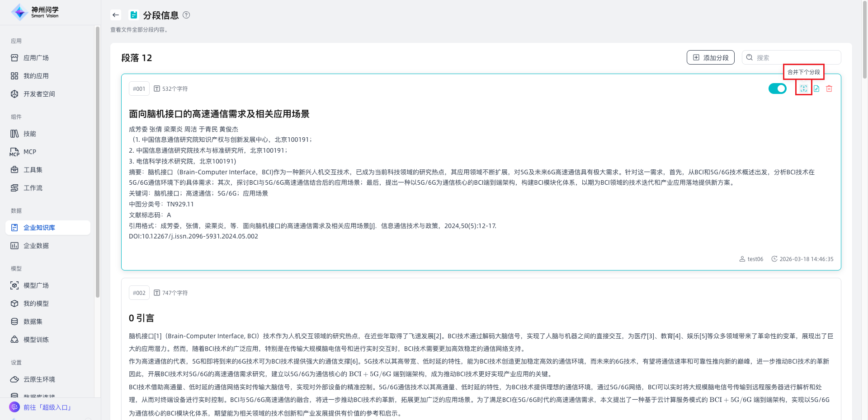Viewport: 868px width, 420px height.
Task: Click the Smart Vision logo
Action: coord(35,12)
